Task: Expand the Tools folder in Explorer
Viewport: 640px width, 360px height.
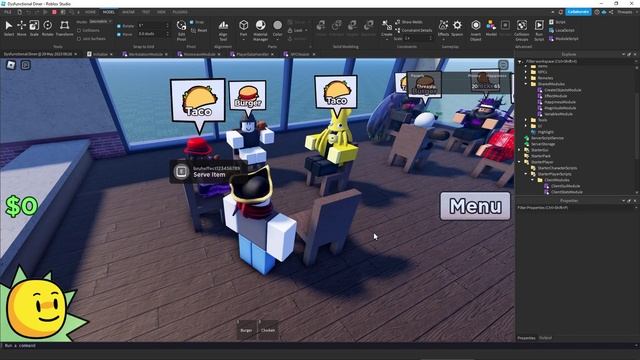Action: [x=527, y=120]
